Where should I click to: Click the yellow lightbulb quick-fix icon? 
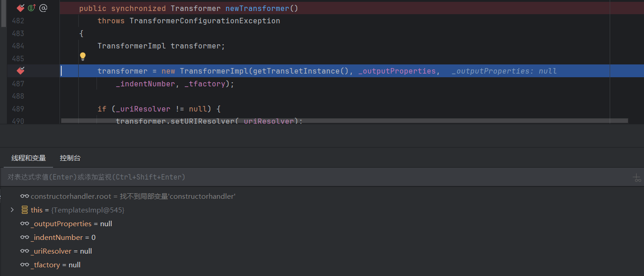(x=83, y=56)
